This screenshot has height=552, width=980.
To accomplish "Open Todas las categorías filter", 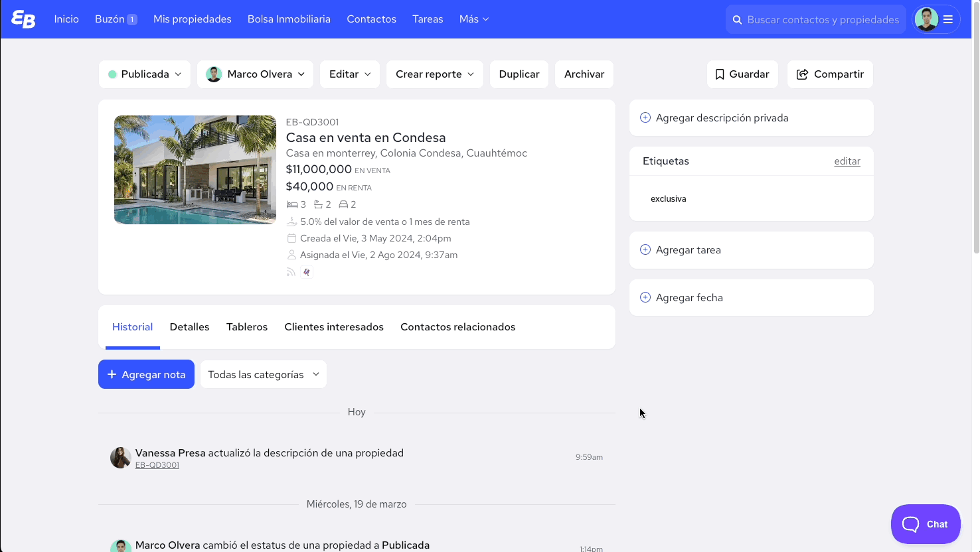I will pyautogui.click(x=263, y=375).
